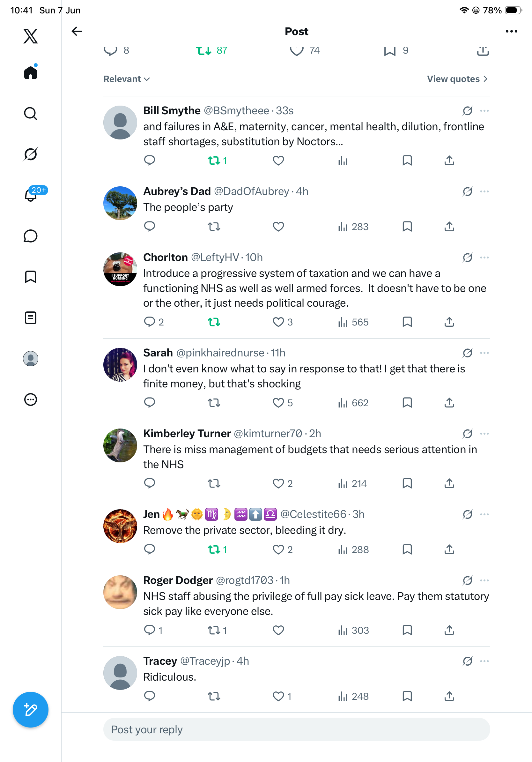The width and height of the screenshot is (532, 762).
Task: Open the Grok icon in the sidebar
Action: click(x=31, y=154)
